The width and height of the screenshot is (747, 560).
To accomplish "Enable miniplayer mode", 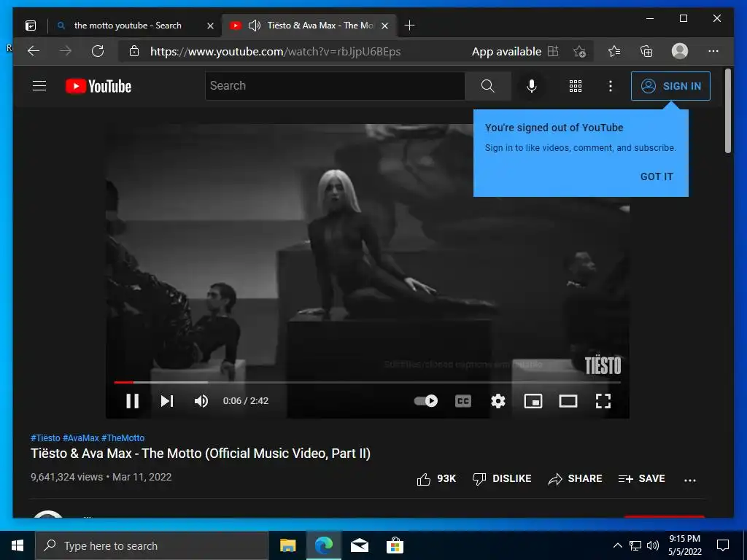I will (x=533, y=401).
